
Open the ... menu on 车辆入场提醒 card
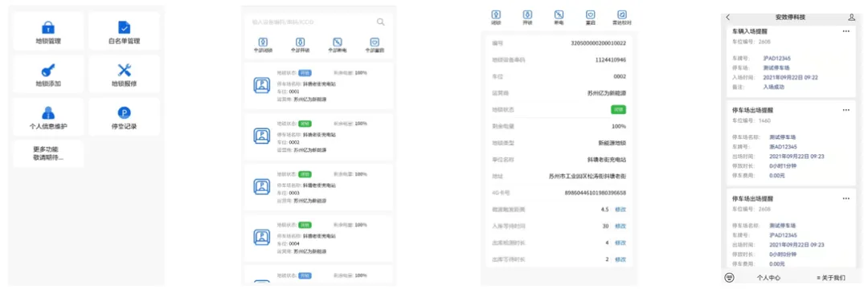click(x=845, y=31)
